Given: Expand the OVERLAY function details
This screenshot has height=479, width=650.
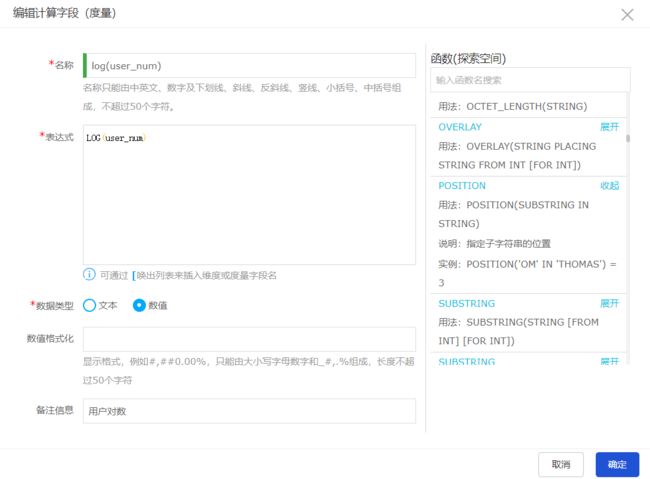Looking at the screenshot, I should click(x=609, y=127).
